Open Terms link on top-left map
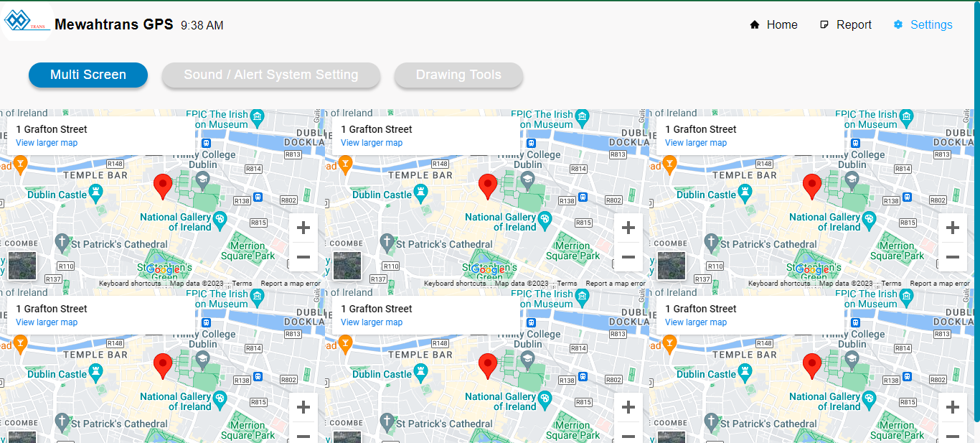The height and width of the screenshot is (443, 980). click(242, 284)
